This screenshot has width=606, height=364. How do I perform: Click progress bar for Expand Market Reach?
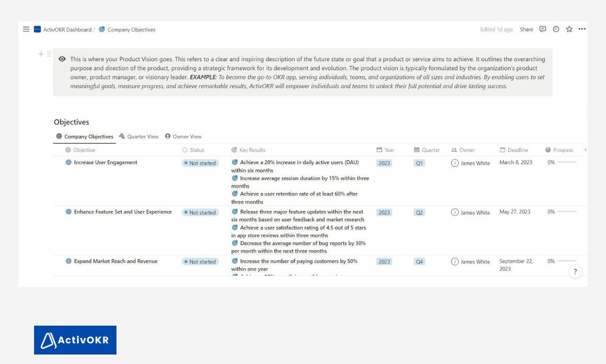tap(567, 261)
